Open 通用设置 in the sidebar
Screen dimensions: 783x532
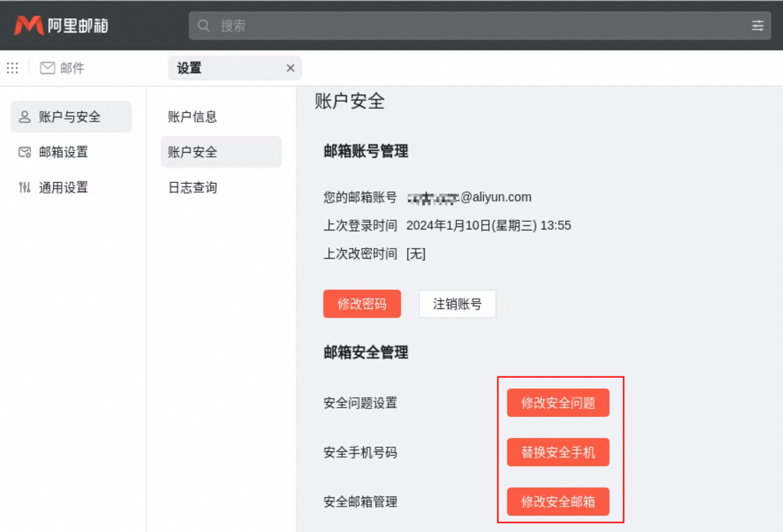click(64, 187)
